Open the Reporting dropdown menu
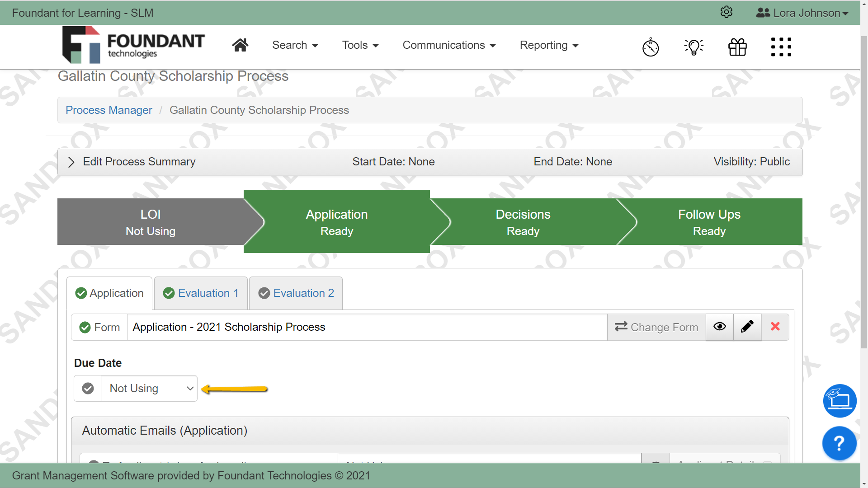Image resolution: width=868 pixels, height=488 pixels. [549, 45]
